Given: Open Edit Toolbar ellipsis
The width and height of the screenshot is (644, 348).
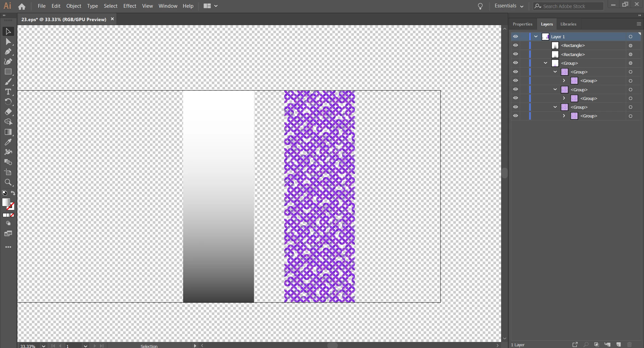Looking at the screenshot, I should coord(8,247).
